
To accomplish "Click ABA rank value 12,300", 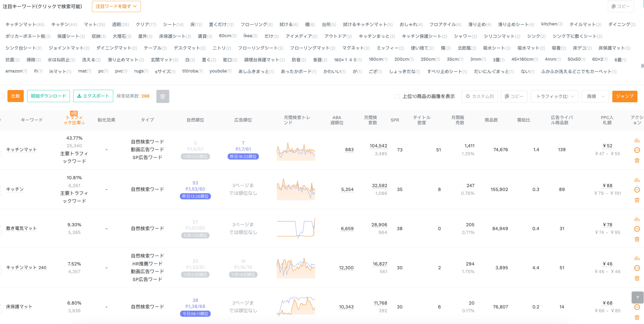I will point(346,268).
